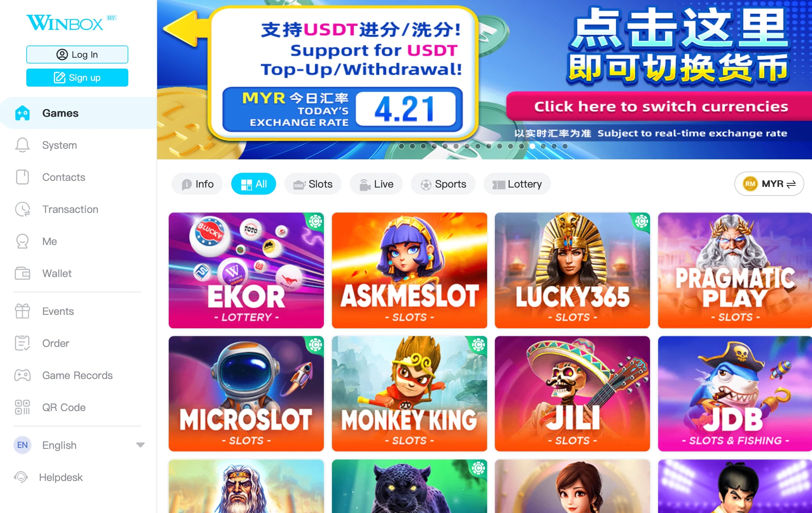Open the Me profile icon

pos(22,241)
